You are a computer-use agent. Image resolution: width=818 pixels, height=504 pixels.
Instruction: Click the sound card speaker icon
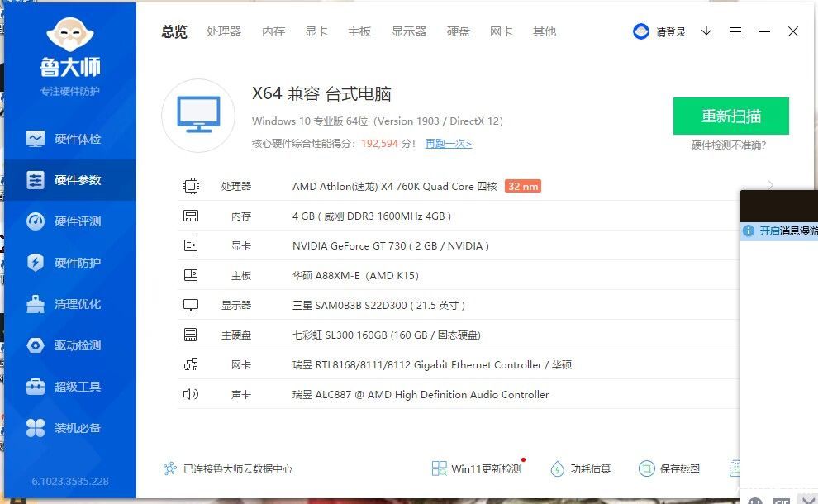(x=191, y=394)
